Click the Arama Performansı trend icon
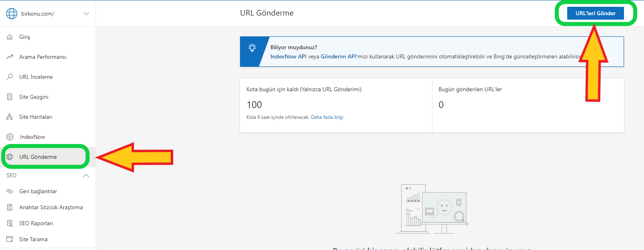Image resolution: width=644 pixels, height=250 pixels. click(x=10, y=57)
